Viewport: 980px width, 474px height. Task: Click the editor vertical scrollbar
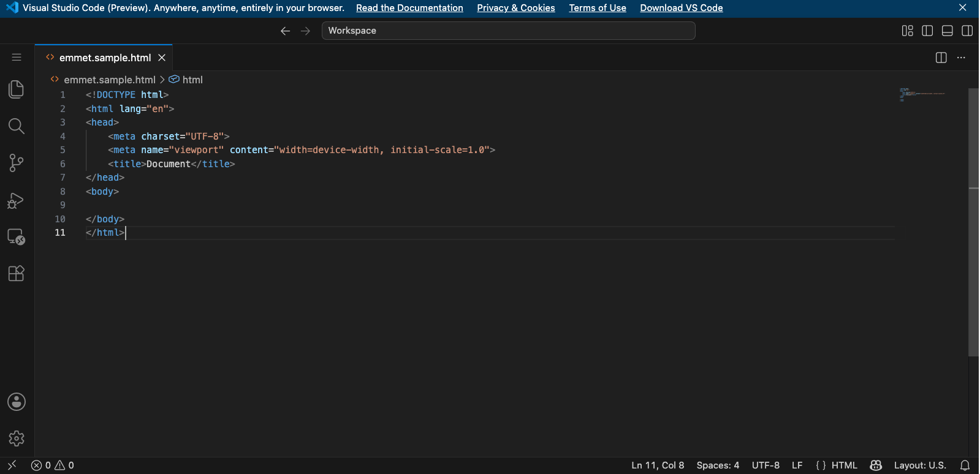tap(973, 222)
